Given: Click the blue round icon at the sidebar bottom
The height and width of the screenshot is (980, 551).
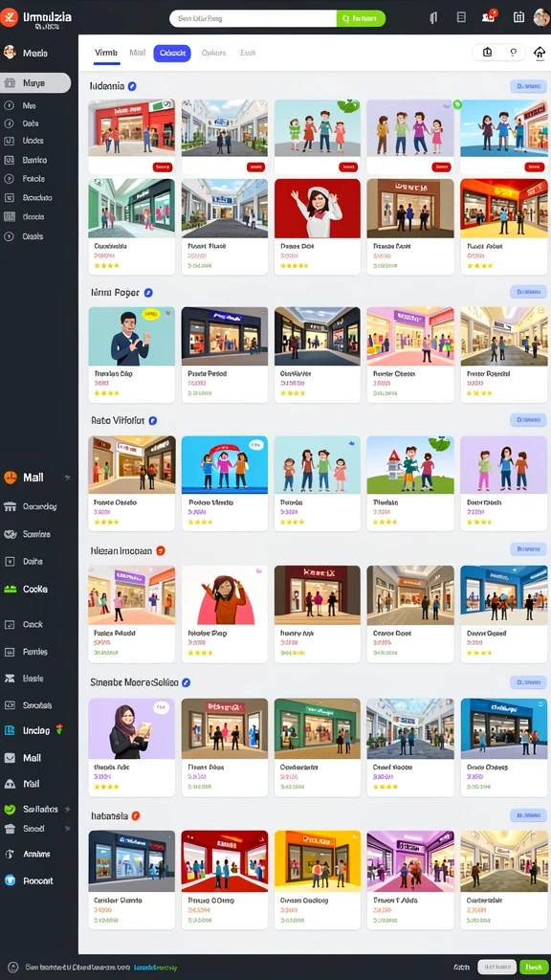Looking at the screenshot, I should click(10, 880).
